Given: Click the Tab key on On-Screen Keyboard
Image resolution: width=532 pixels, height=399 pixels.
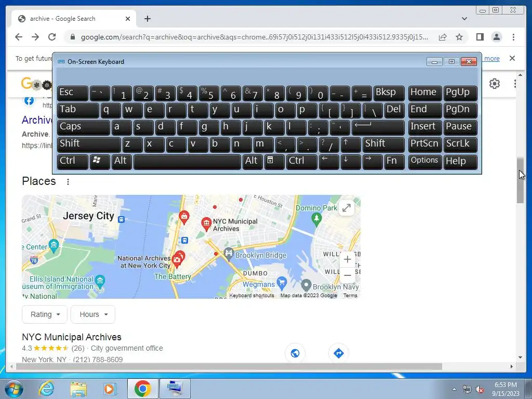Looking at the screenshot, I should (x=78, y=110).
